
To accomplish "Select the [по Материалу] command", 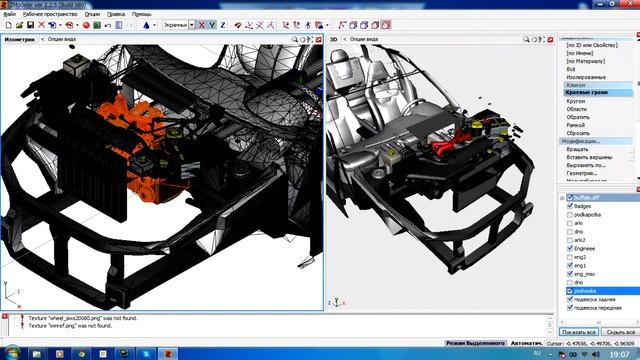I will click(x=586, y=61).
